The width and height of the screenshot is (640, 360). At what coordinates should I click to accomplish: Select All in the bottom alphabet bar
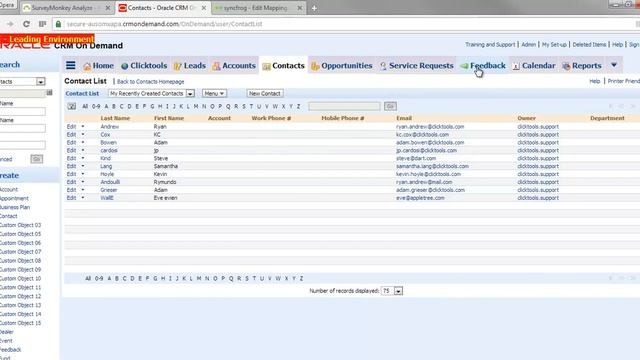[x=88, y=278]
